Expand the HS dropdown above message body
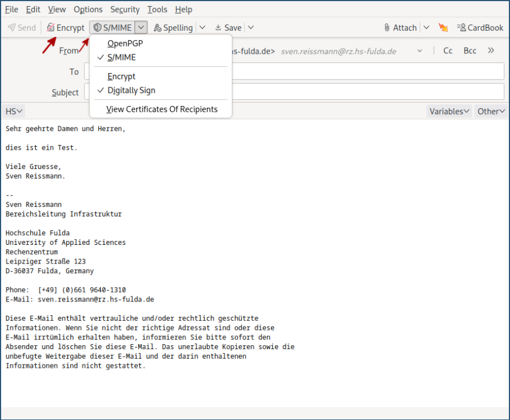This screenshot has height=420, width=510. [x=15, y=111]
